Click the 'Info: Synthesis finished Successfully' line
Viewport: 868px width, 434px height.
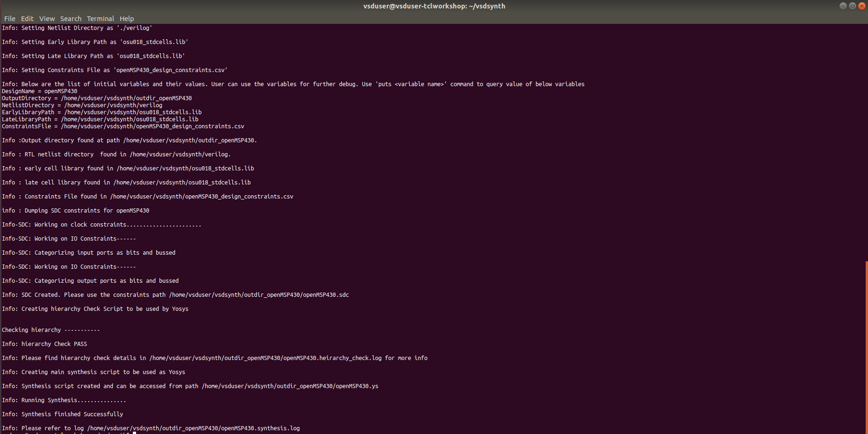coord(62,414)
